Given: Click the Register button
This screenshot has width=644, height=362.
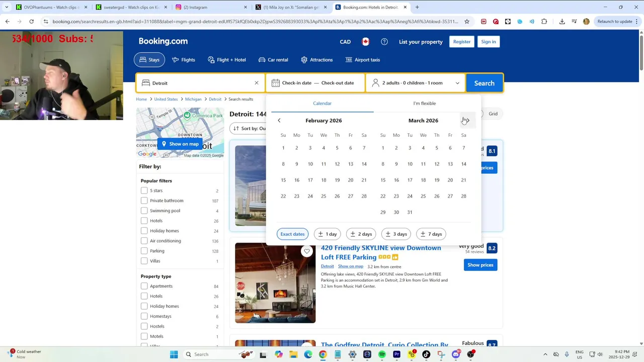Looking at the screenshot, I should (x=462, y=42).
